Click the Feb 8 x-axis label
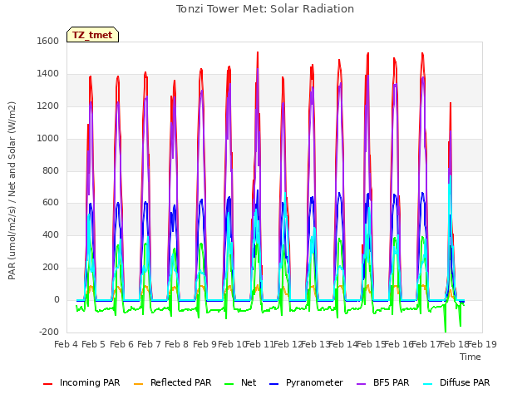This screenshot has width=532, height=399. pos(176,344)
